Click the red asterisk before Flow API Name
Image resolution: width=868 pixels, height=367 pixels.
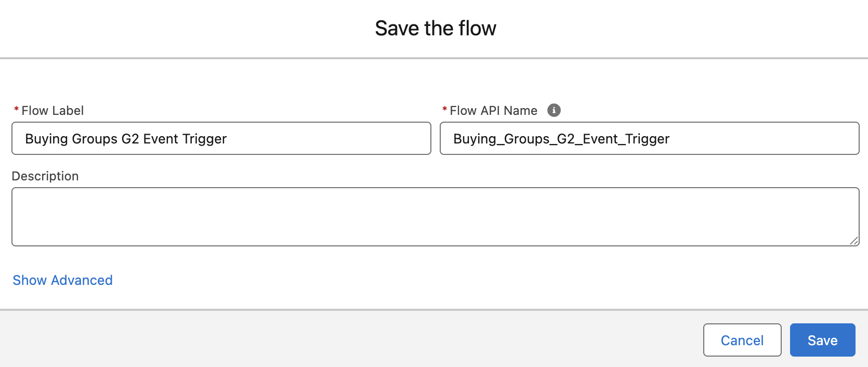coord(445,110)
